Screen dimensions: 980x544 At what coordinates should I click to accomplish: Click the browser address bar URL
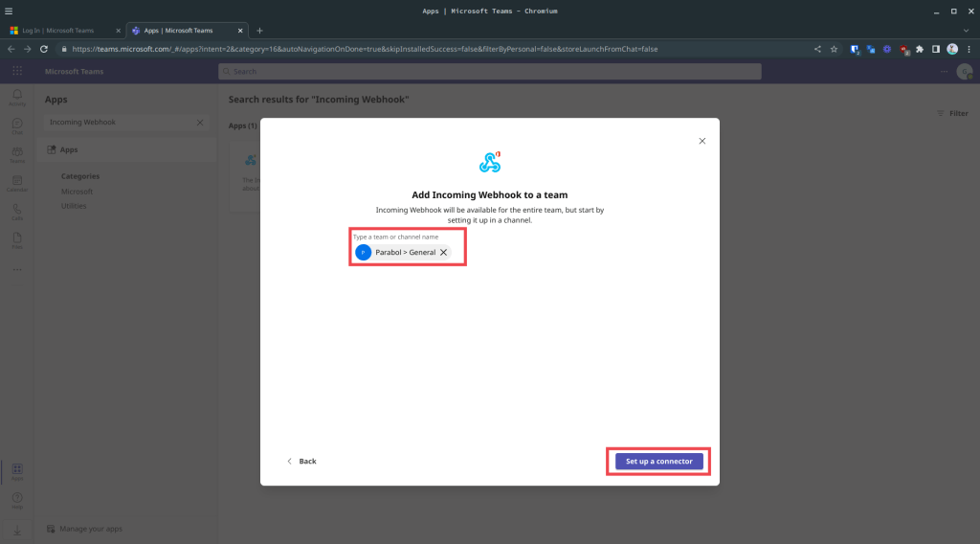point(365,49)
